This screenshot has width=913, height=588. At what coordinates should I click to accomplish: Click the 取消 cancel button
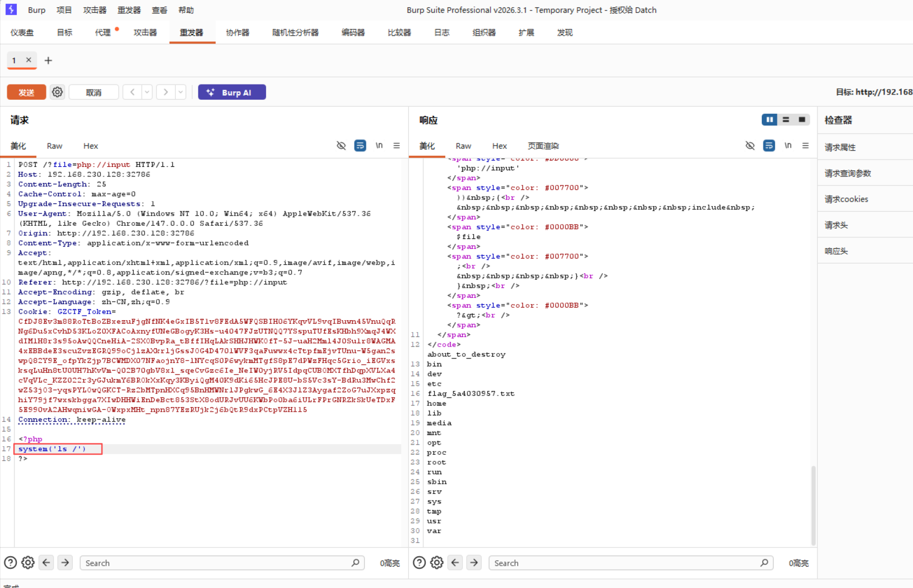click(94, 92)
